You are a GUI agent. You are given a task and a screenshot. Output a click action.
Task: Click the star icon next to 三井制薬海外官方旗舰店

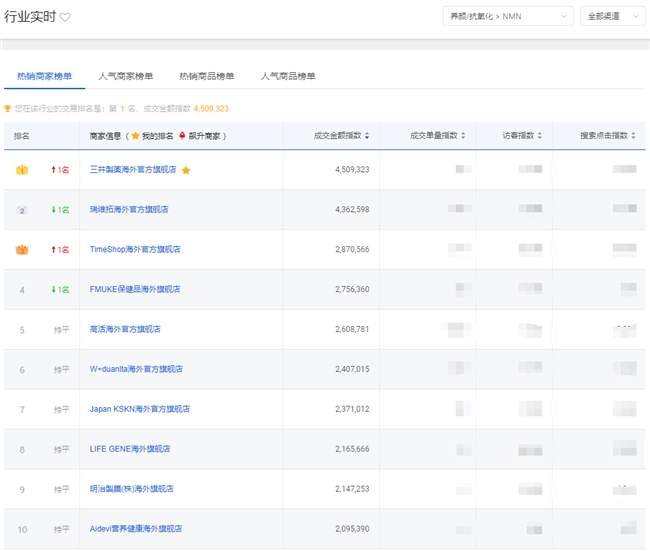[x=186, y=170]
